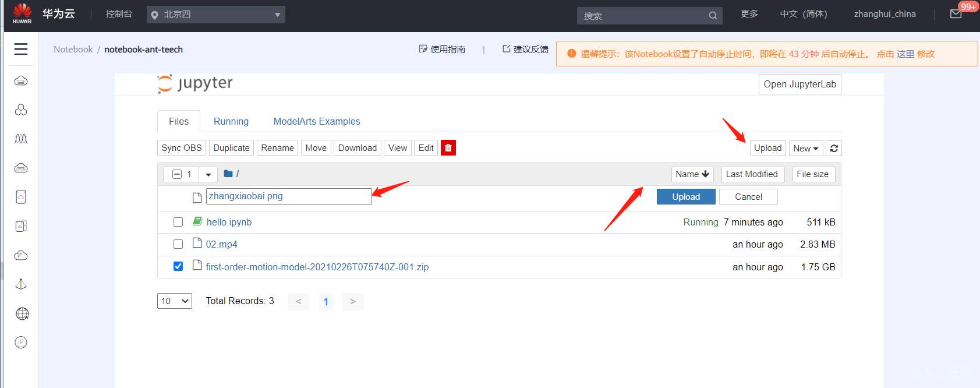Click the Jupyter logo

coord(195,83)
